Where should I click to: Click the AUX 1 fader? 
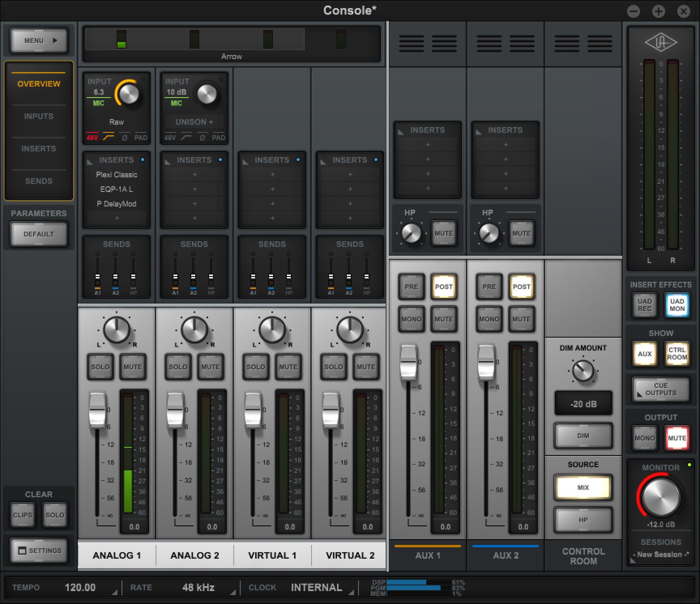point(408,363)
